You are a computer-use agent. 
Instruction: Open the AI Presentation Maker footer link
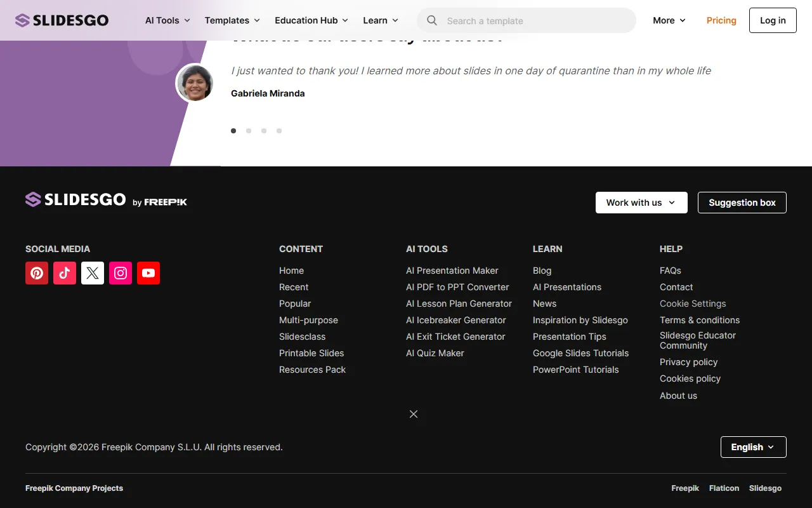click(452, 271)
